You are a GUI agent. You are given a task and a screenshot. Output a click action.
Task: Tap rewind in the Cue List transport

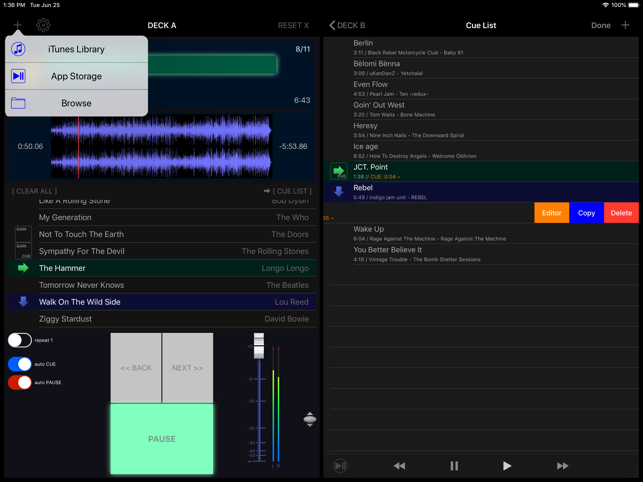(x=399, y=466)
